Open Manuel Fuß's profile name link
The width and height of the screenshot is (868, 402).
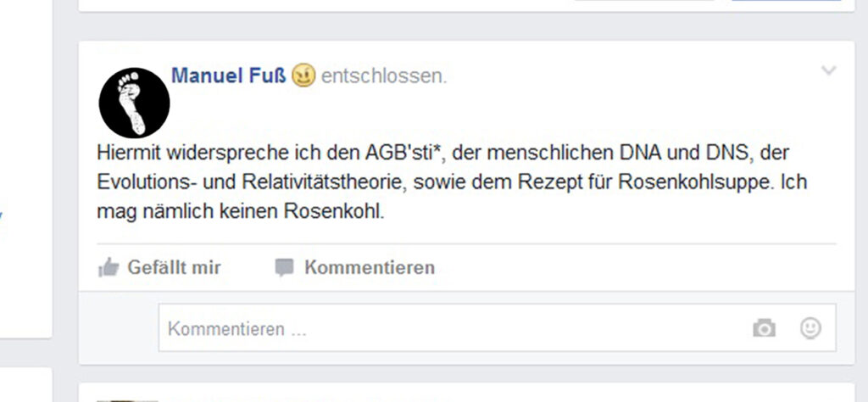[x=228, y=75]
